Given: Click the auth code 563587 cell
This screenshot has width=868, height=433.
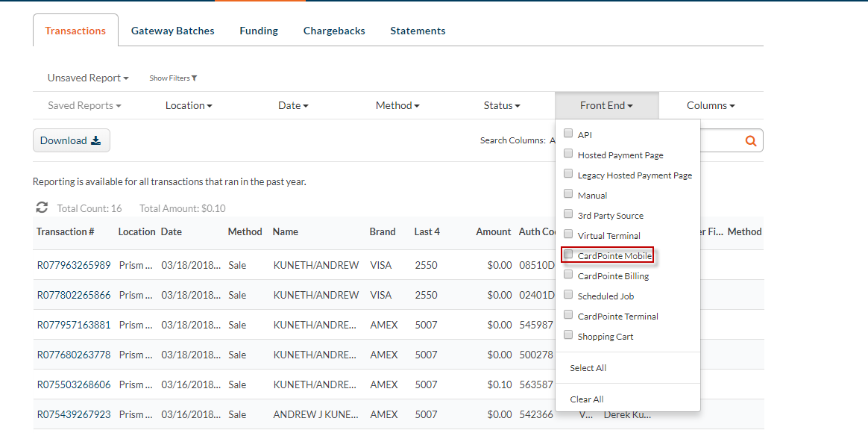Looking at the screenshot, I should tap(536, 384).
